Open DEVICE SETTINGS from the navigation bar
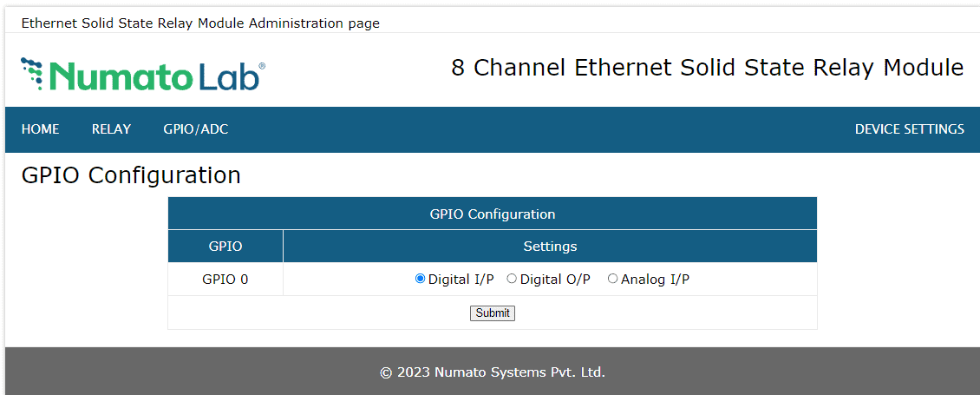 click(x=909, y=129)
